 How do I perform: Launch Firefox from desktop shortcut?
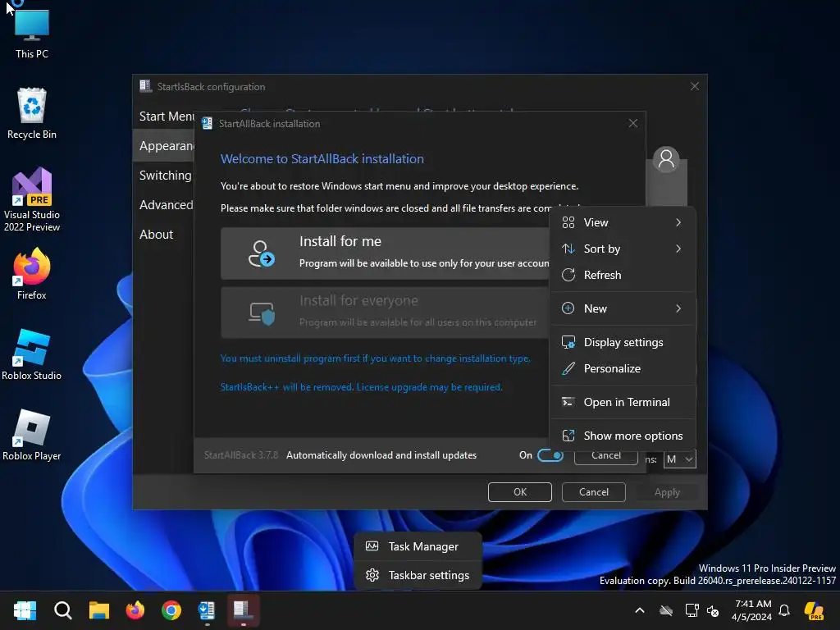tap(32, 274)
